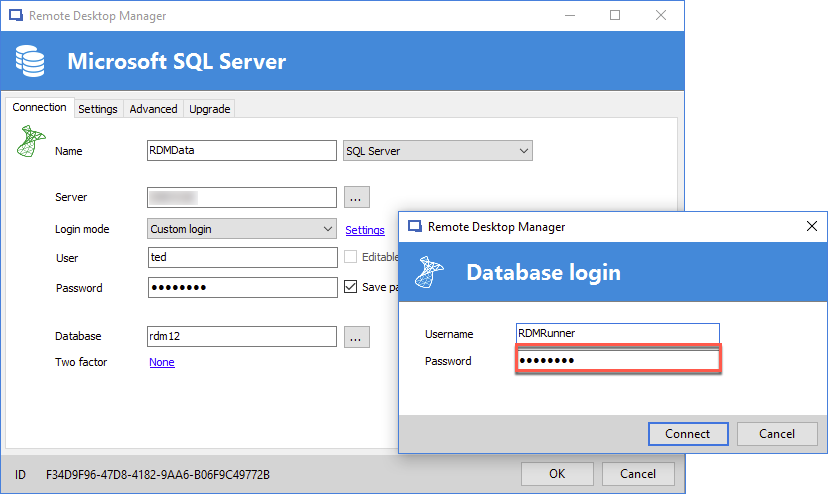Click the SQL icon in the Database login header

click(431, 272)
